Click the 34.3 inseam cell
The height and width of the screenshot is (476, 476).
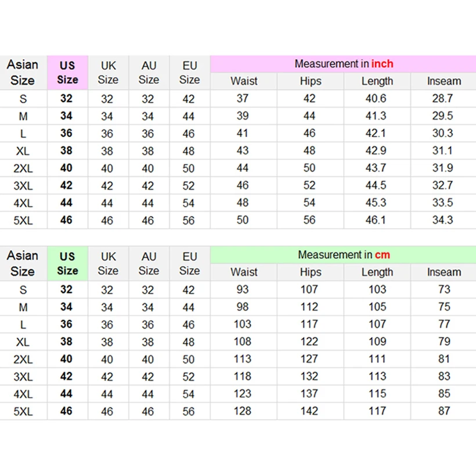443,220
